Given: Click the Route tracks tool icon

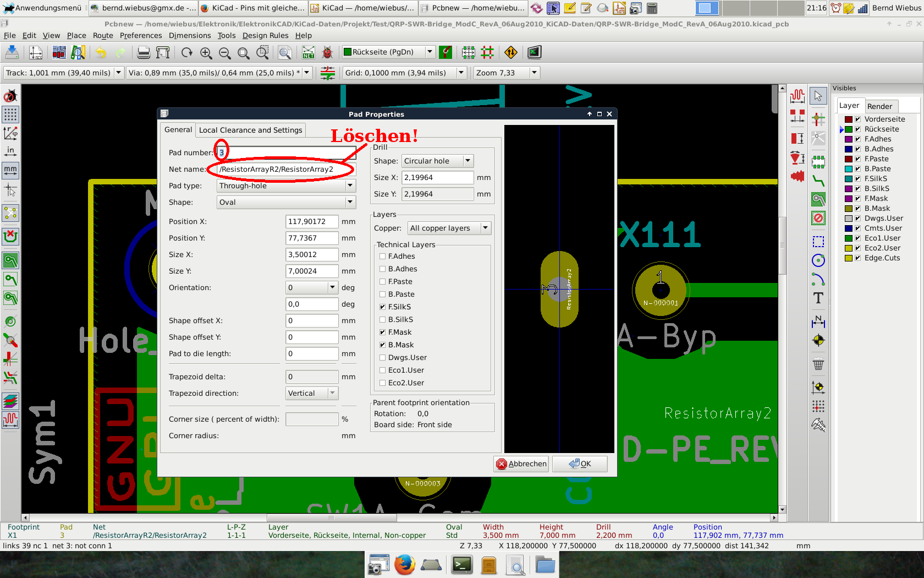Looking at the screenshot, I should 818,181.
